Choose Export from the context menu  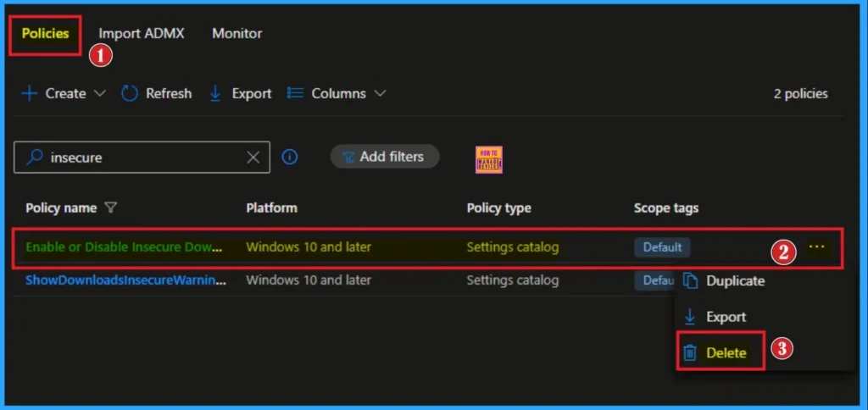pyautogui.click(x=726, y=317)
